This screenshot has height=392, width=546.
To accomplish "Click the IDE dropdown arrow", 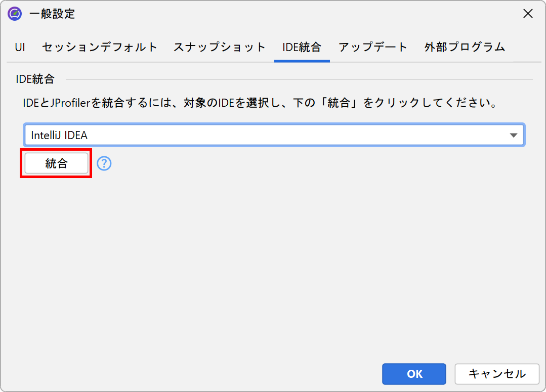I will [x=514, y=136].
